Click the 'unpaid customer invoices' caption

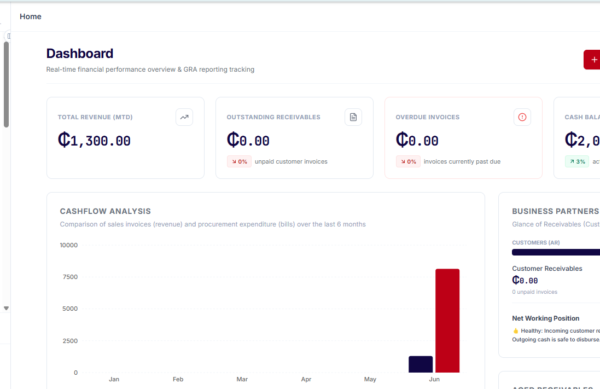291,161
